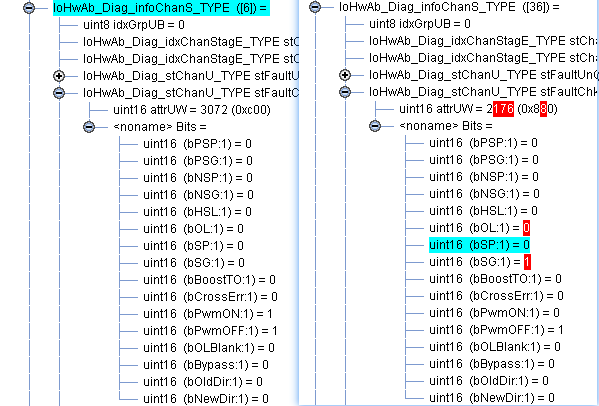Click the stFaultUn row label in the [36] tree
This screenshot has width=599, height=406.
click(483, 75)
